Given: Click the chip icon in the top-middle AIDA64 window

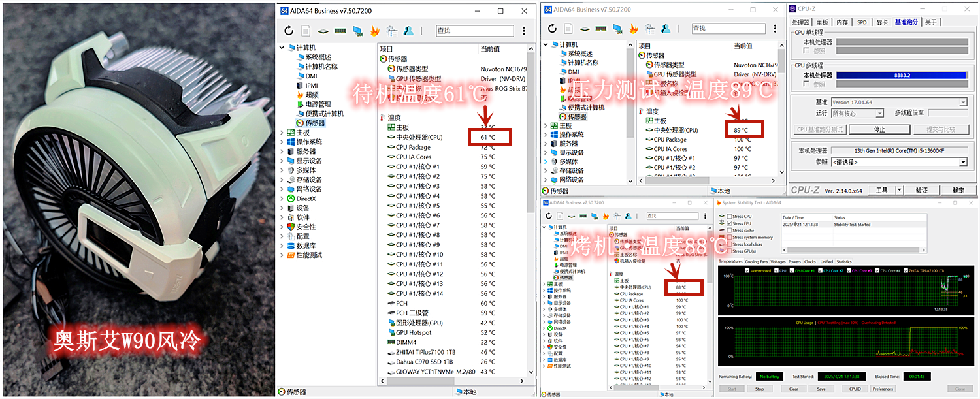Looking at the screenshot, I should 584,29.
